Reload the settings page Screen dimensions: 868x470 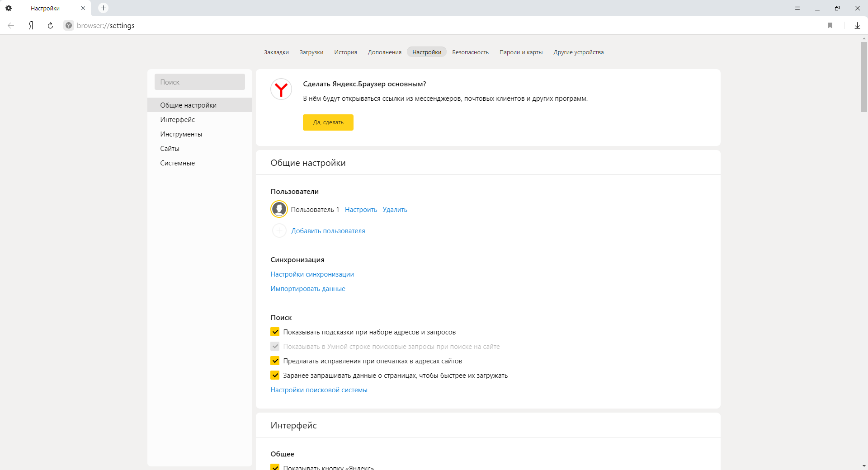pyautogui.click(x=50, y=26)
